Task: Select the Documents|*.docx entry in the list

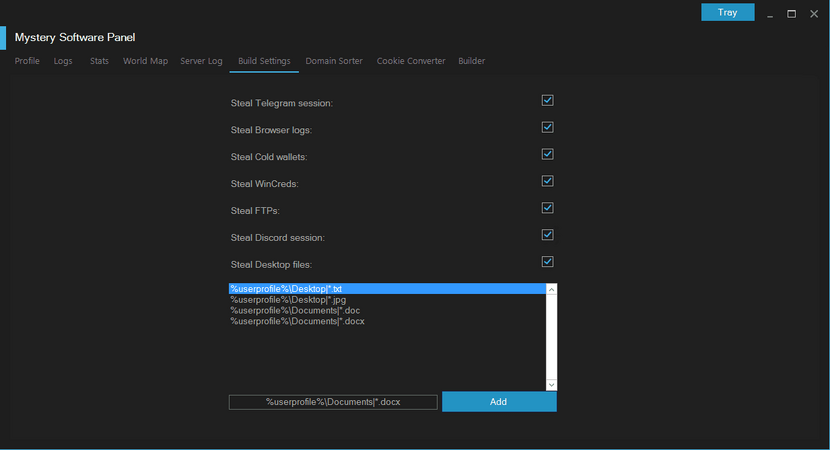Action: 387,321
